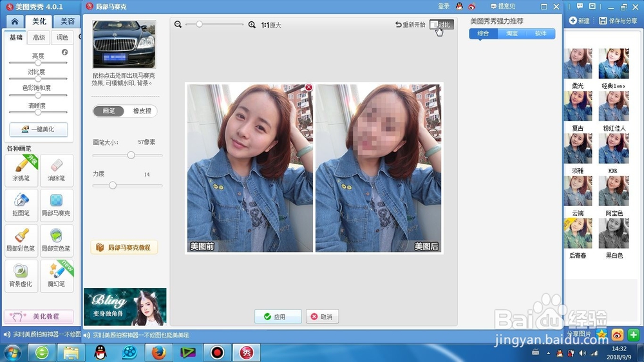Apply the 粉红佳人 filter thumbnail

[x=614, y=106]
